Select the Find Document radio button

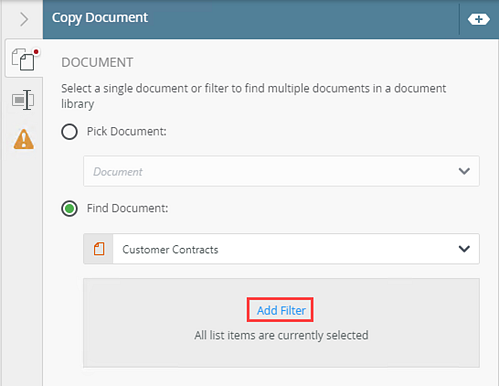(x=69, y=209)
